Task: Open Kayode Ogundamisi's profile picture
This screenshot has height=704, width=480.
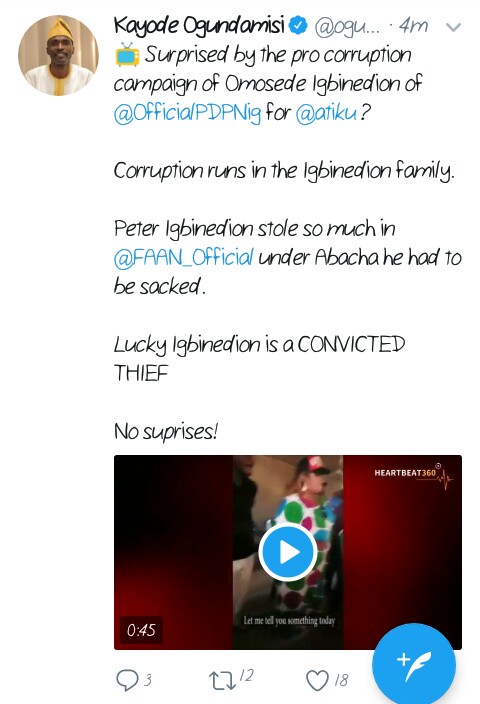Action: (58, 55)
